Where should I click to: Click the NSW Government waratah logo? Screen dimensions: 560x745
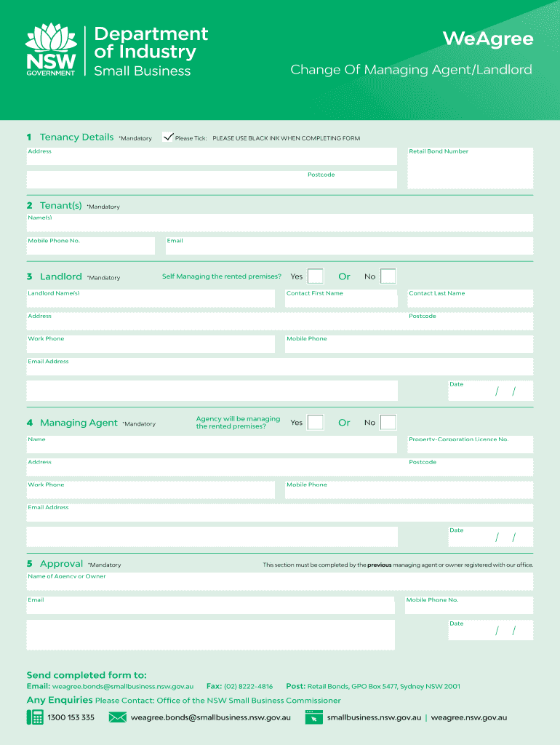tap(51, 49)
